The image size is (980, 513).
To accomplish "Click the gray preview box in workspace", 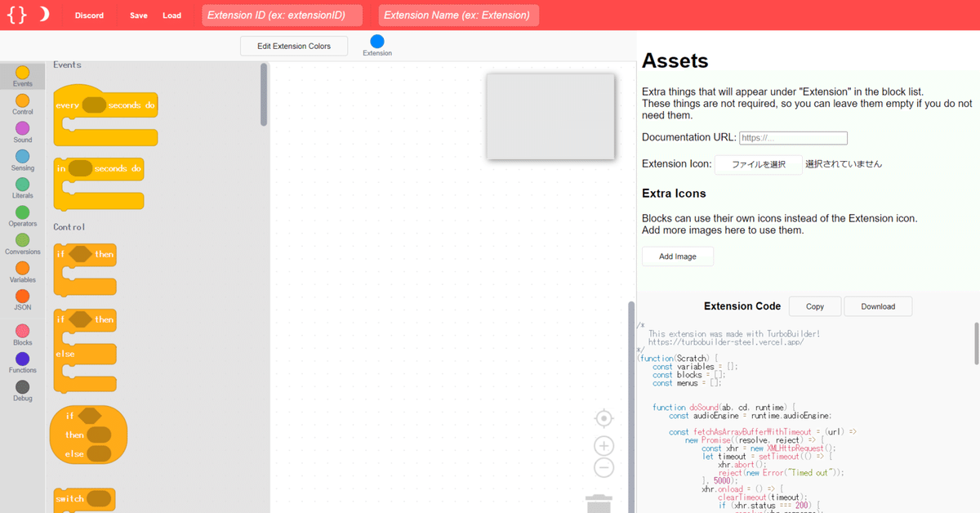I will click(550, 116).
